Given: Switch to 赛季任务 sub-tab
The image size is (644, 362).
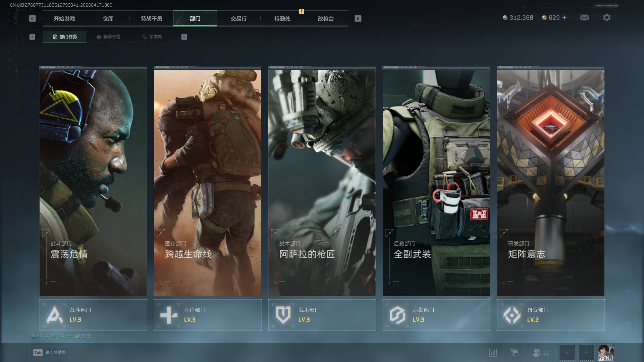Looking at the screenshot, I should point(108,37).
